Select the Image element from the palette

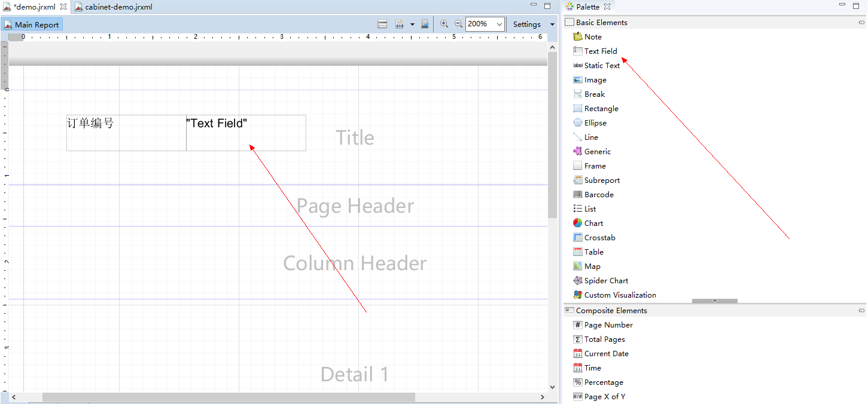point(590,79)
